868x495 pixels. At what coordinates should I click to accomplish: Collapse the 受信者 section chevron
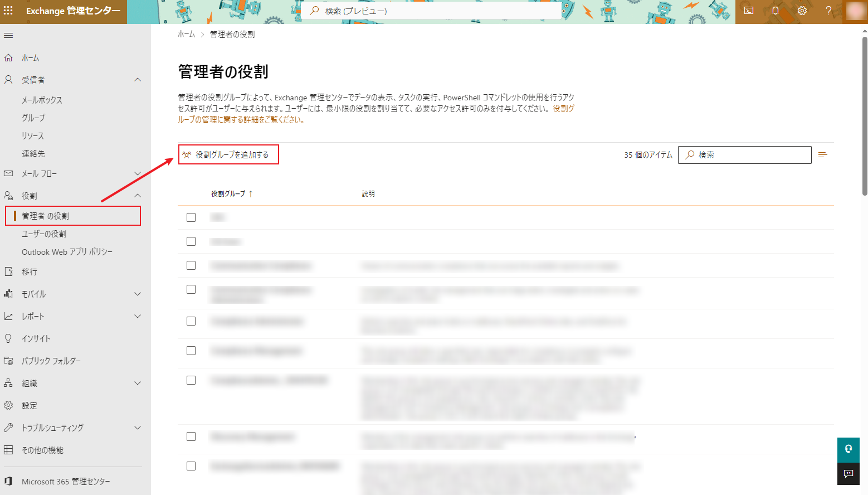point(138,80)
